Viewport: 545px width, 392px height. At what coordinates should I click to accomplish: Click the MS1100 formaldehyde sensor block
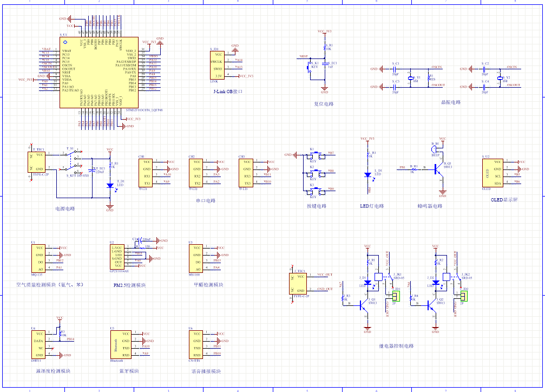[197, 258]
